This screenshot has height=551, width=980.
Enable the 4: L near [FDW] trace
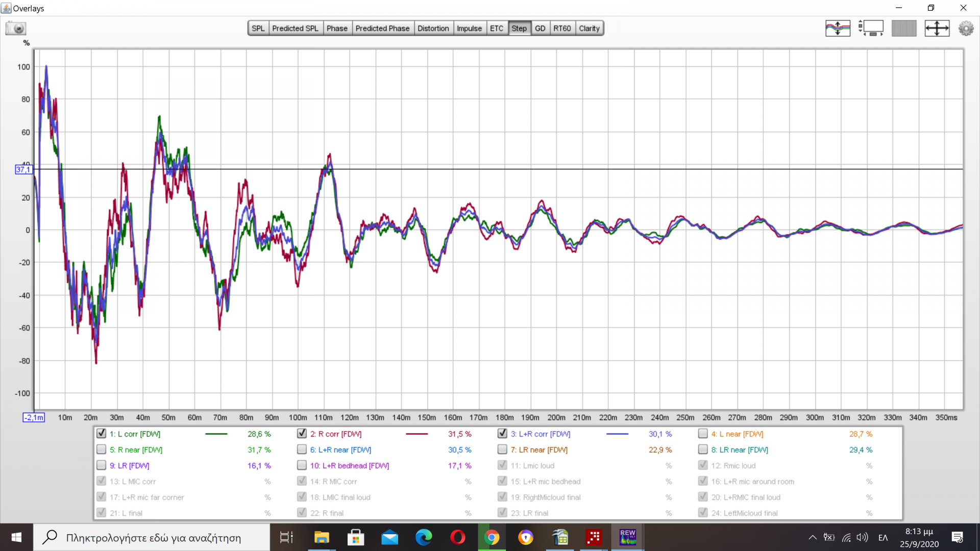pos(703,434)
